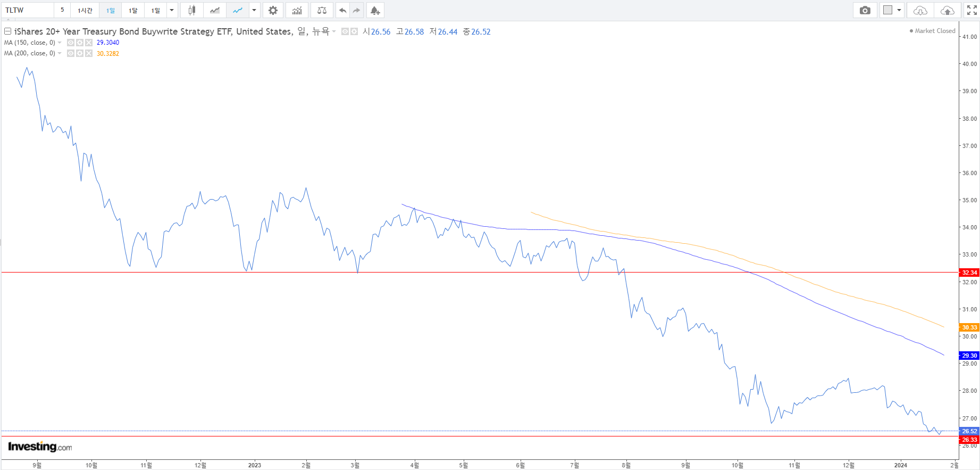Hide the MA 150 indicator eye icon
The image size is (980, 470).
point(71,43)
